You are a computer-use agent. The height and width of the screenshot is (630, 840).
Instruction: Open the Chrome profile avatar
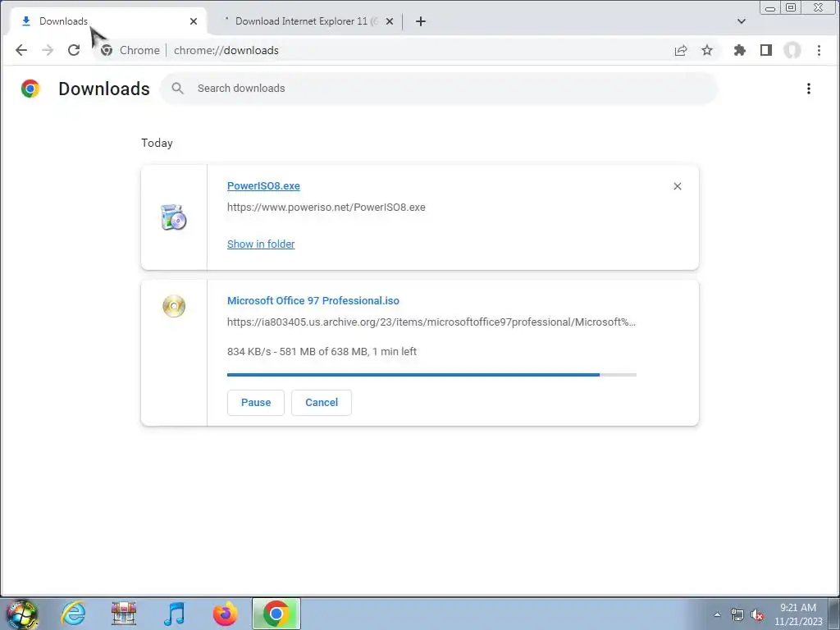[792, 50]
